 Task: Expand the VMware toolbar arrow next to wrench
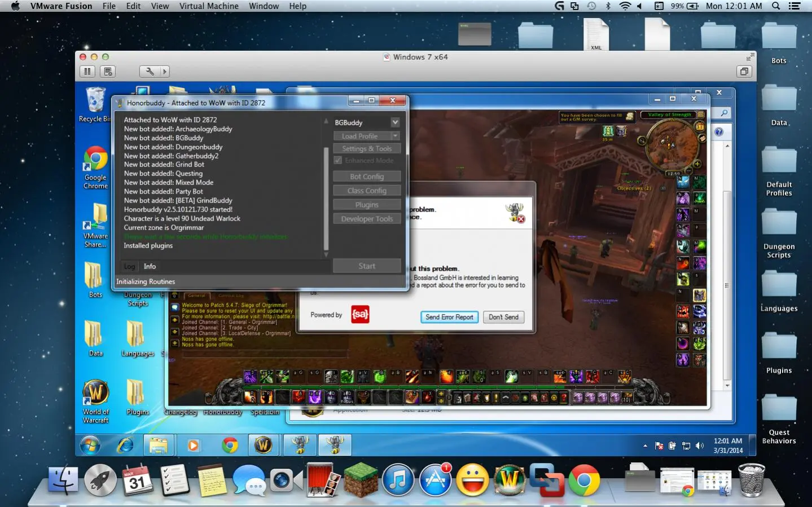[x=165, y=72]
